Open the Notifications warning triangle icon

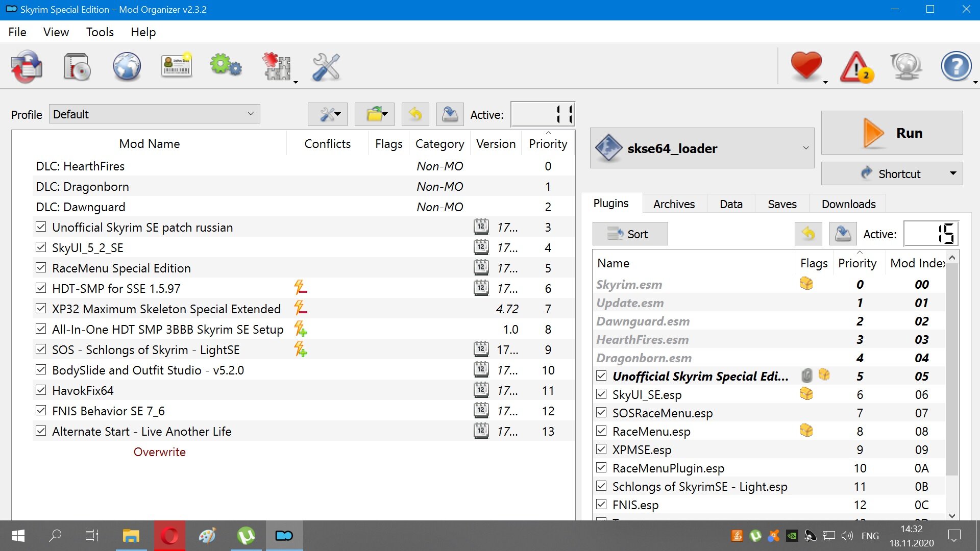click(856, 66)
